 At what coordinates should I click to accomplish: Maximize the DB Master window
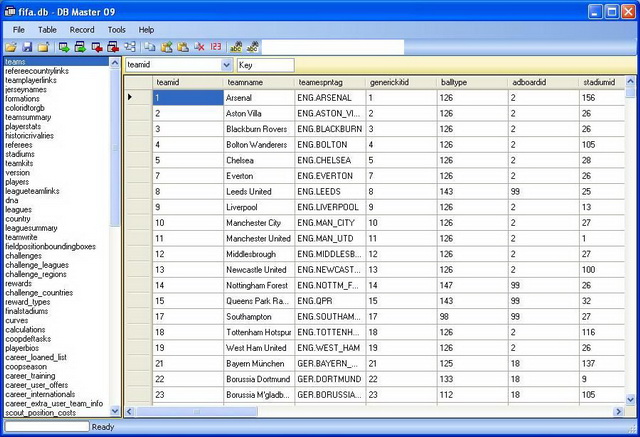pos(612,11)
